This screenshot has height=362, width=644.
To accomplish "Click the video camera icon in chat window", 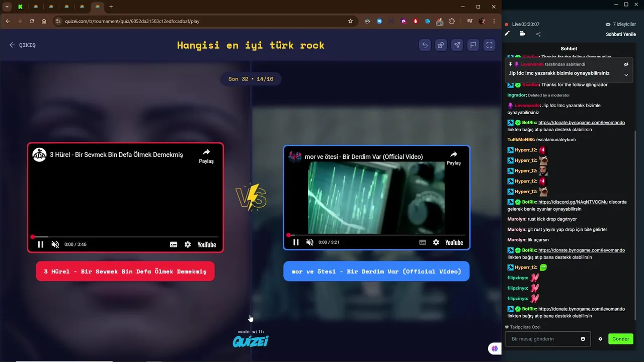I will pos(523,34).
